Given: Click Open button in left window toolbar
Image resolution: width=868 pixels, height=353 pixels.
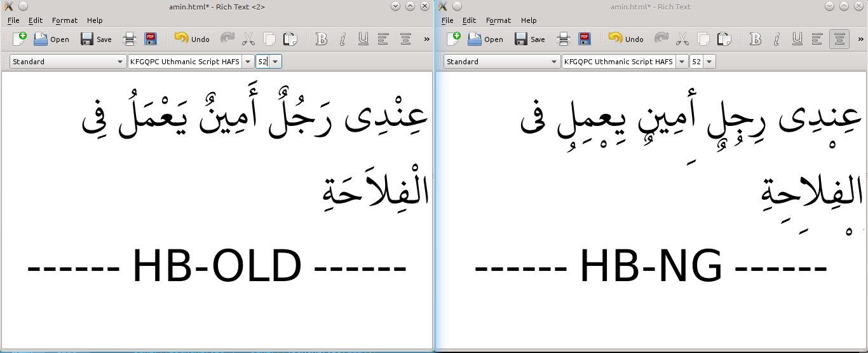Looking at the screenshot, I should 51,39.
